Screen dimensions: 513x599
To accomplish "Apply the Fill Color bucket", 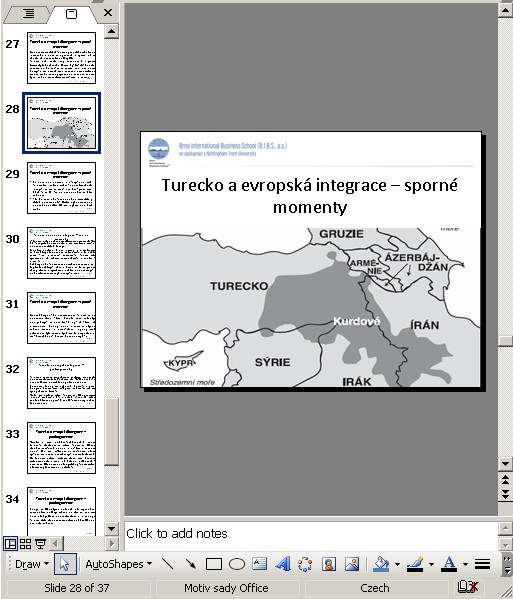I will point(382,564).
